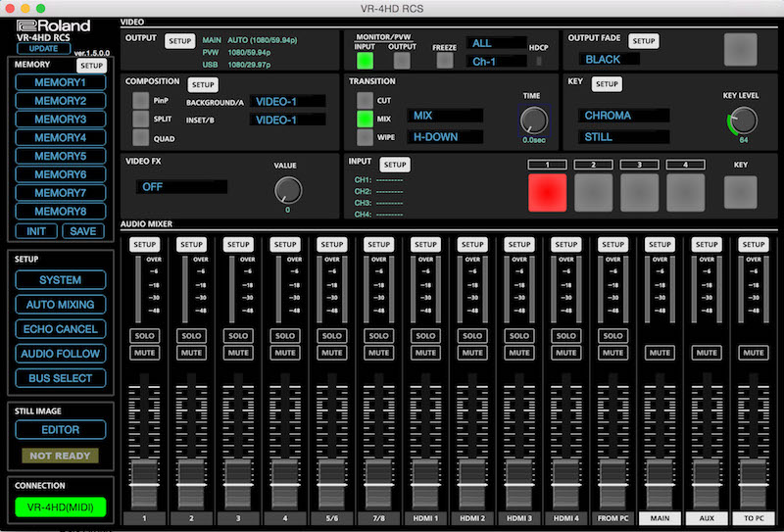The image size is (784, 532).
Task: Select video input 4 pad
Action: (x=685, y=192)
